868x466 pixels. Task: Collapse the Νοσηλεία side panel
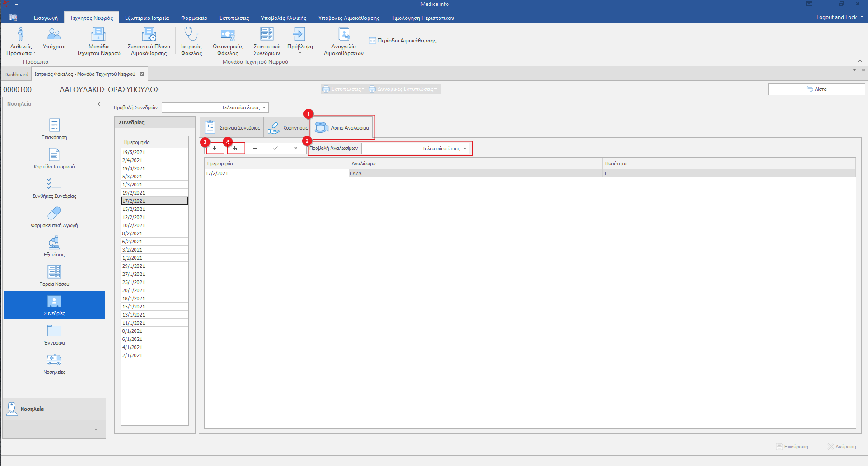(x=99, y=104)
